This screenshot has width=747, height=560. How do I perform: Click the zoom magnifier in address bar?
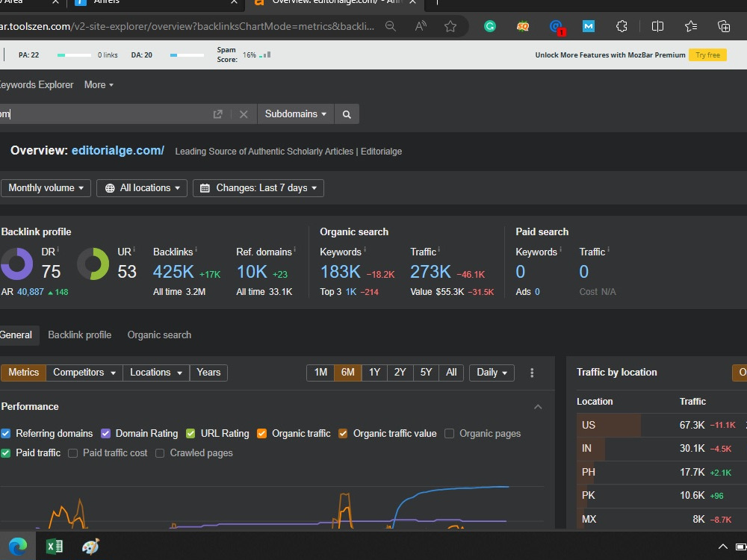(391, 26)
